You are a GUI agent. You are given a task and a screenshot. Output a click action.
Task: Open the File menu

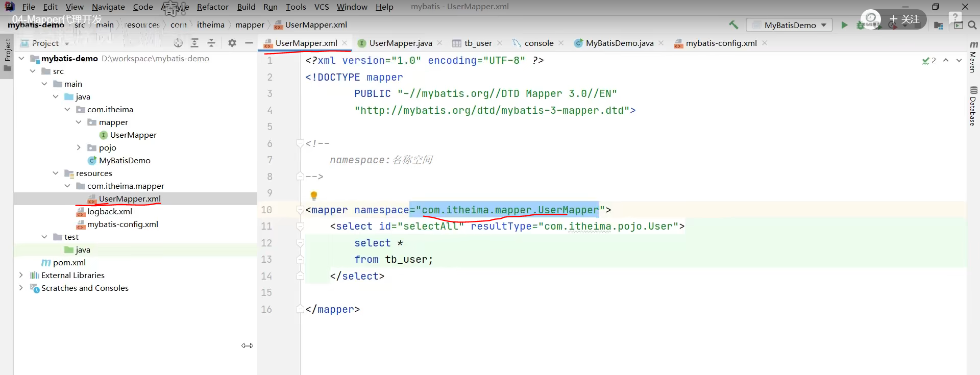pos(29,7)
